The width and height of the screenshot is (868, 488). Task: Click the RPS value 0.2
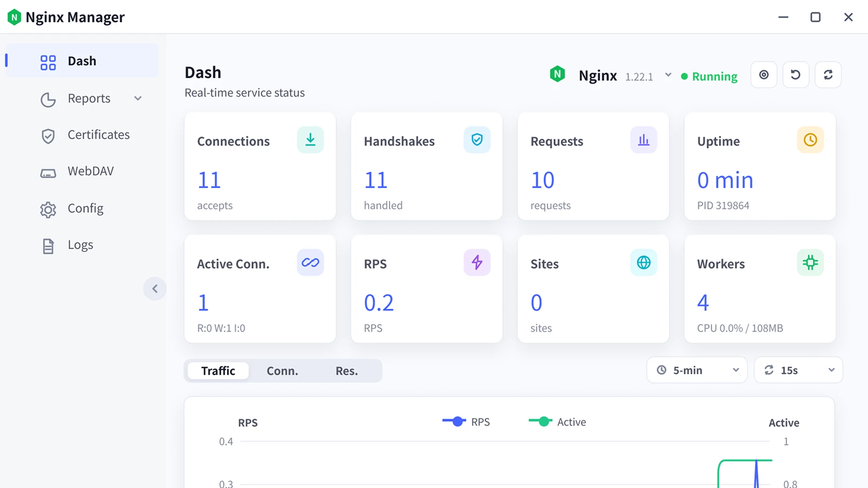tap(379, 303)
